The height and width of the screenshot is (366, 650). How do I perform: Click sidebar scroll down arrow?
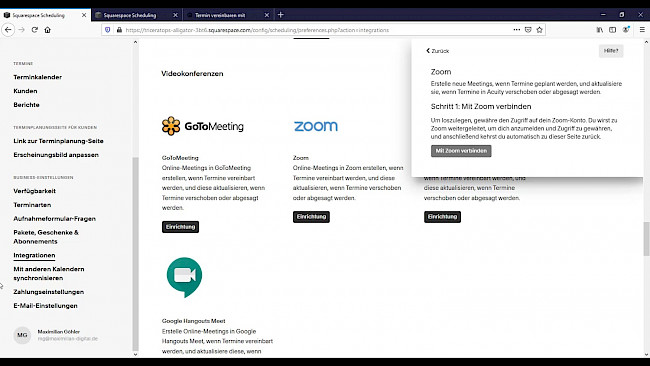click(135, 354)
